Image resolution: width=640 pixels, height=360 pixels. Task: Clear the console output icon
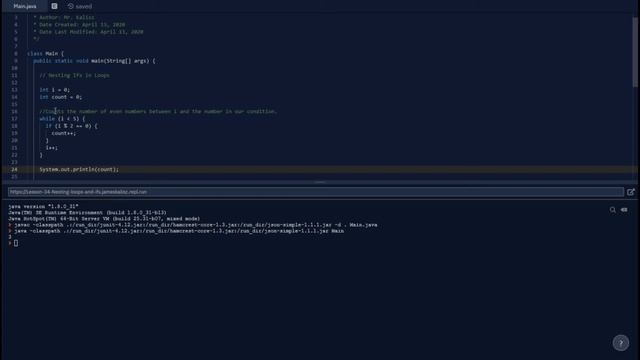[624, 210]
